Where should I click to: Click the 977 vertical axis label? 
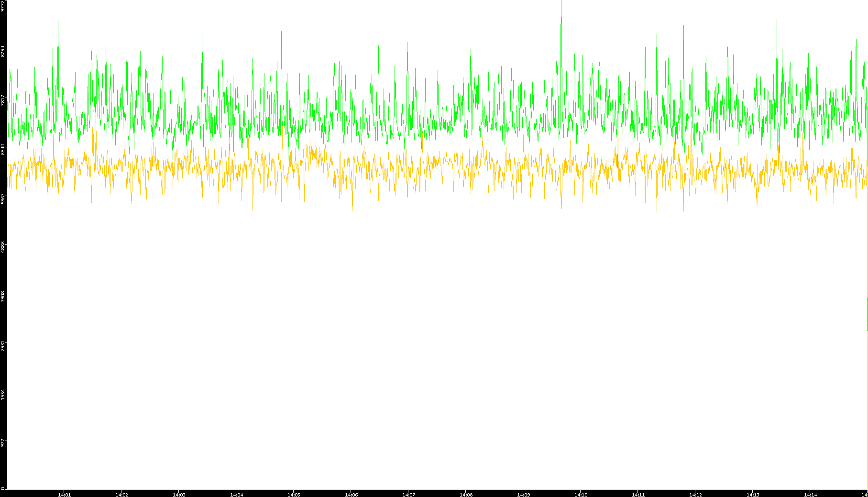coord(3,442)
